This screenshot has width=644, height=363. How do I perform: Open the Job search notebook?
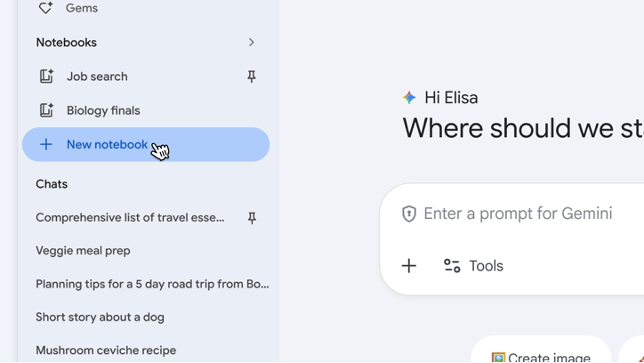point(97,77)
